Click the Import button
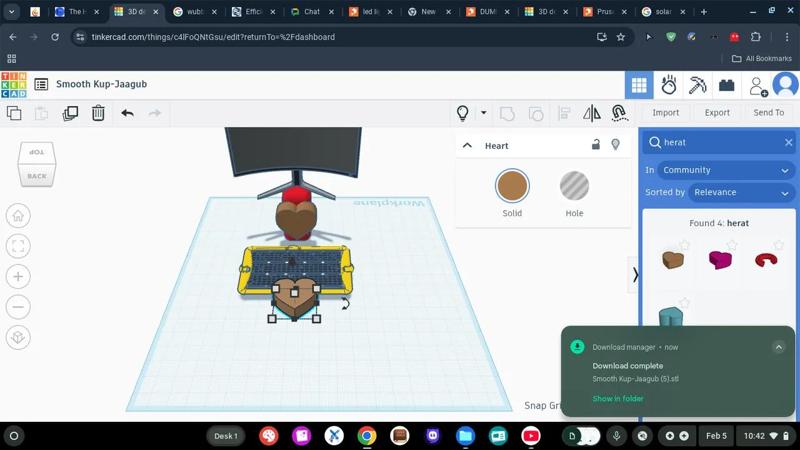This screenshot has height=450, width=800. (x=665, y=113)
